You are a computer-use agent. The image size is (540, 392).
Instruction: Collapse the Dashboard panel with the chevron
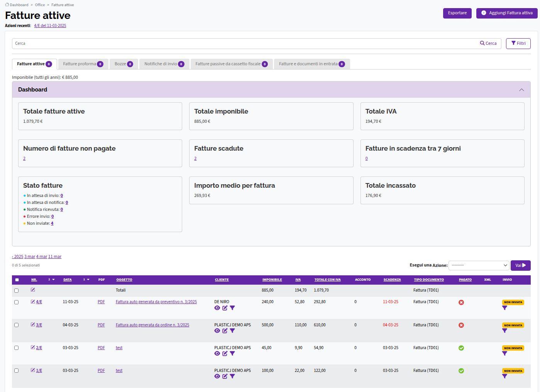[521, 90]
